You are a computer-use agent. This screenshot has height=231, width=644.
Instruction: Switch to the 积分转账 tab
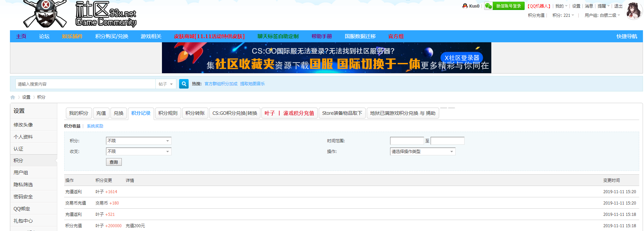pyautogui.click(x=195, y=113)
